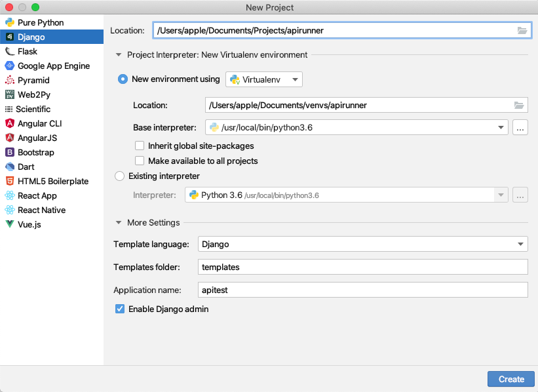Image resolution: width=538 pixels, height=392 pixels.
Task: Check Make available to all projects
Action: pos(140,161)
